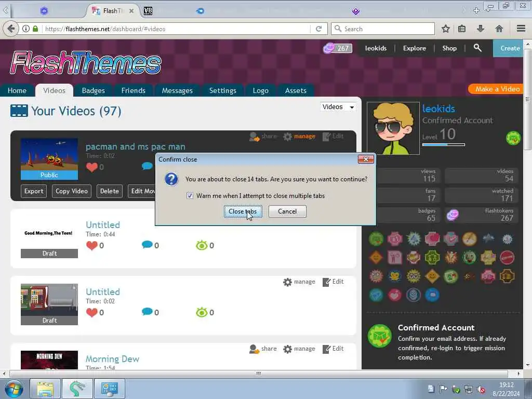Viewport: 532px width, 399px height.
Task: Click the reload page icon
Action: point(318,29)
